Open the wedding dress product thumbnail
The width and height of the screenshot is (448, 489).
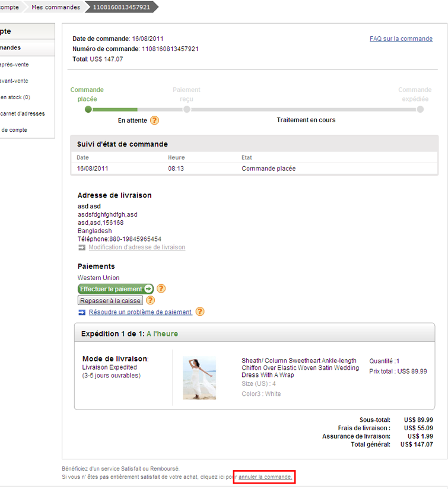(199, 377)
